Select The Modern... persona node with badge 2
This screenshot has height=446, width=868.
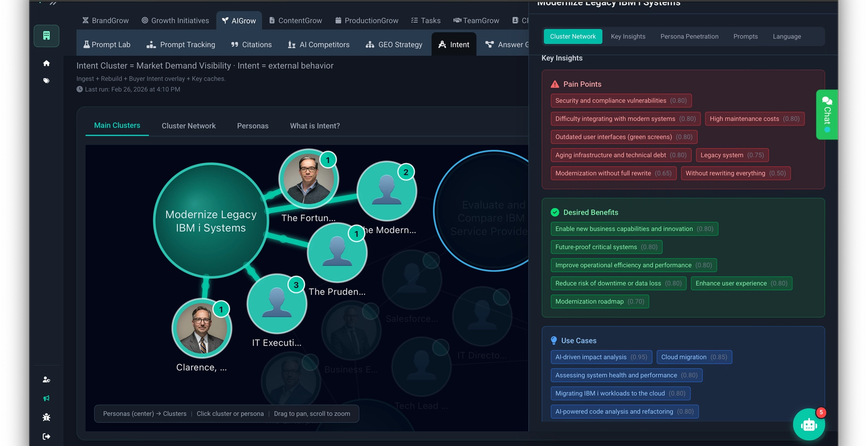click(387, 191)
